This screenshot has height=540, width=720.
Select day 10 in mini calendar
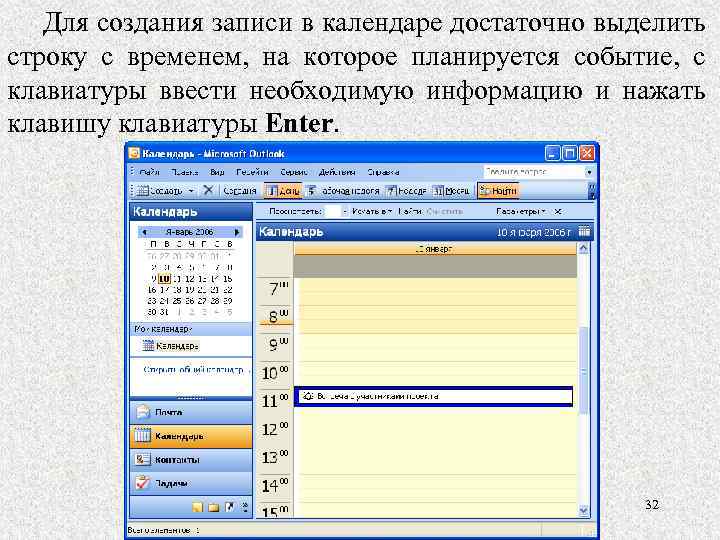[164, 279]
